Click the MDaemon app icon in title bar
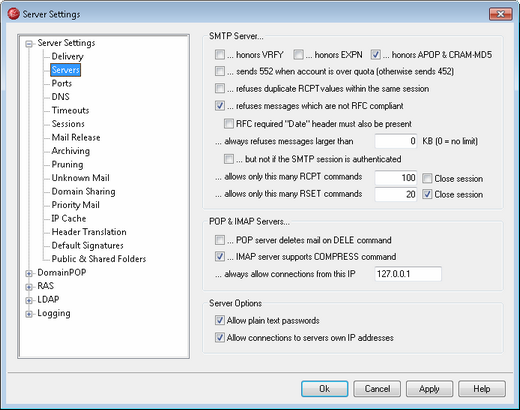520x410 pixels. (13, 14)
